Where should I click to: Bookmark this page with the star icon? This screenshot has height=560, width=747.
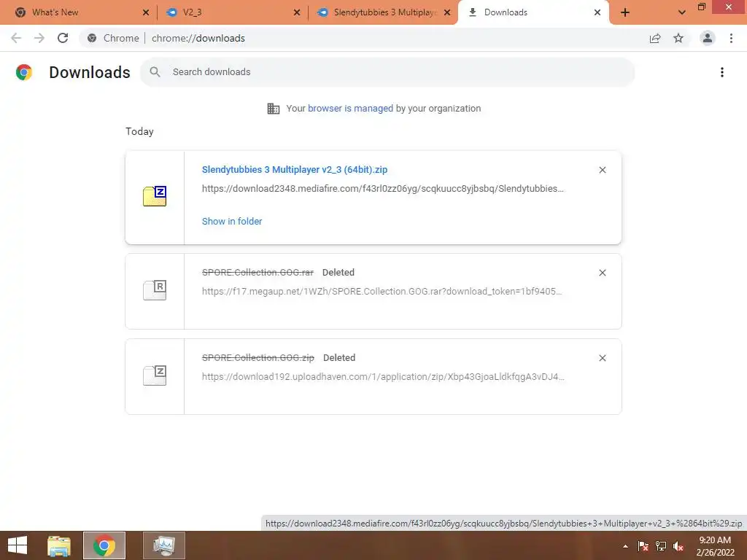(678, 38)
